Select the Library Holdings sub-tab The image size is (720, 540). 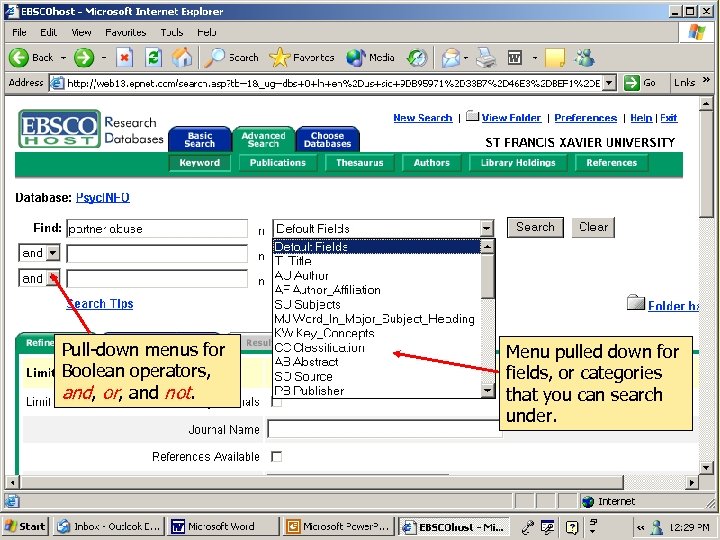point(518,163)
